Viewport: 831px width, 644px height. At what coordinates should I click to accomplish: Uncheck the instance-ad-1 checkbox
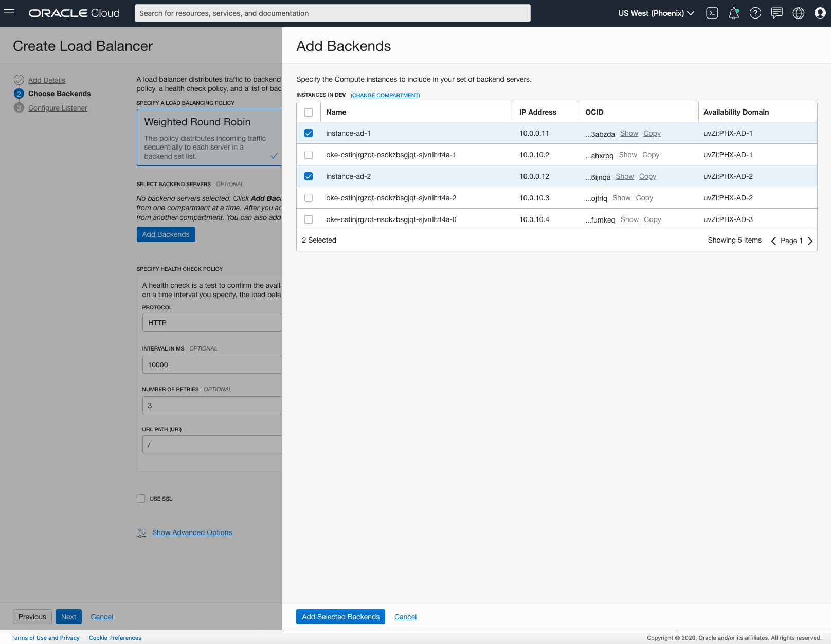(309, 133)
